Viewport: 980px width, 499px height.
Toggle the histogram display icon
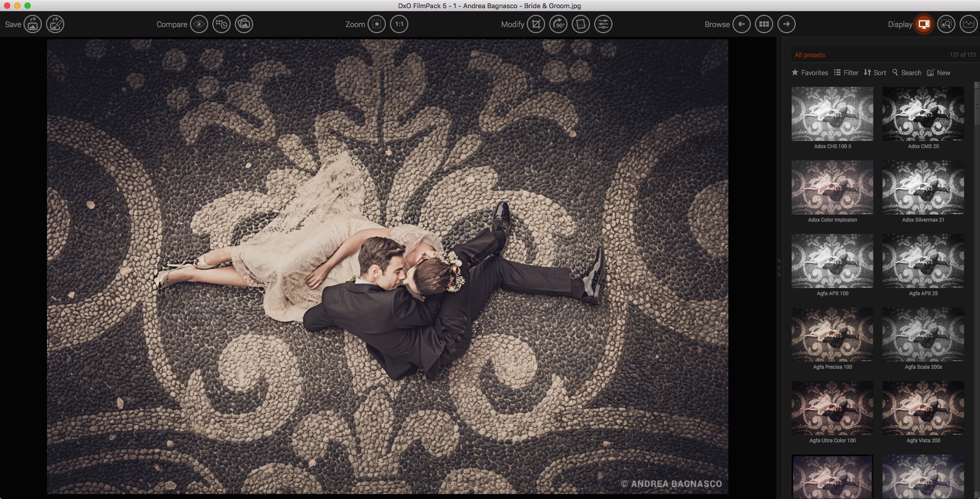(968, 24)
